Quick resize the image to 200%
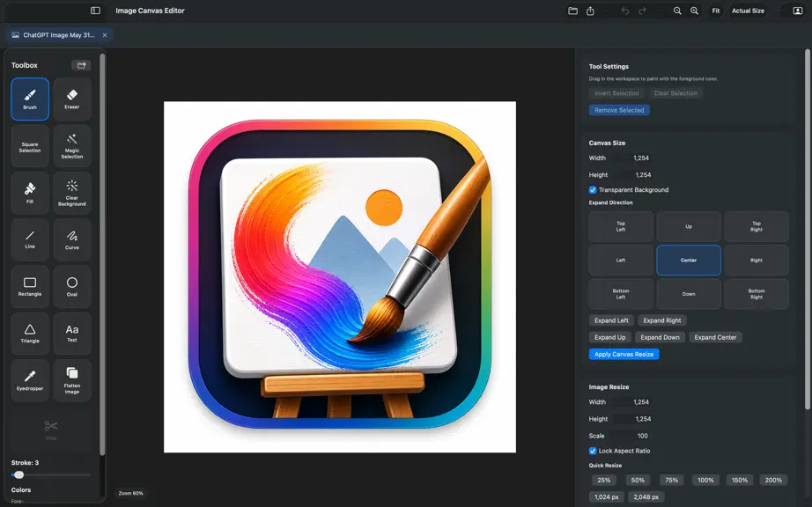 tap(773, 480)
